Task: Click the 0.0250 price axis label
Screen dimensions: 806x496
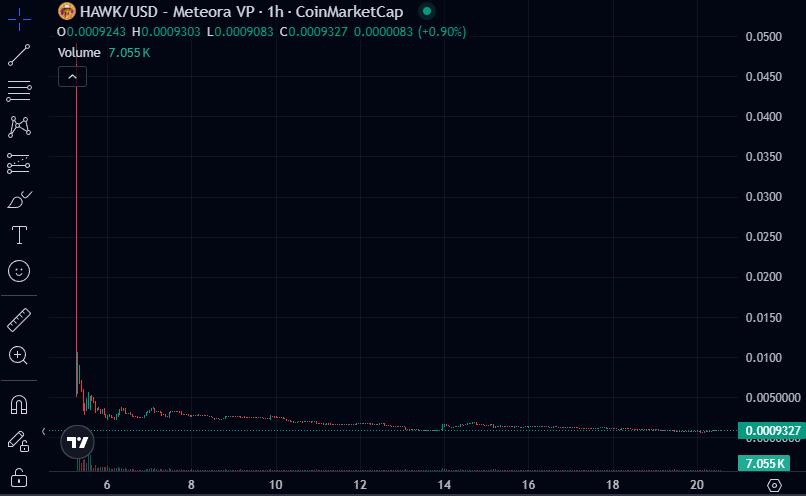Action: 763,236
